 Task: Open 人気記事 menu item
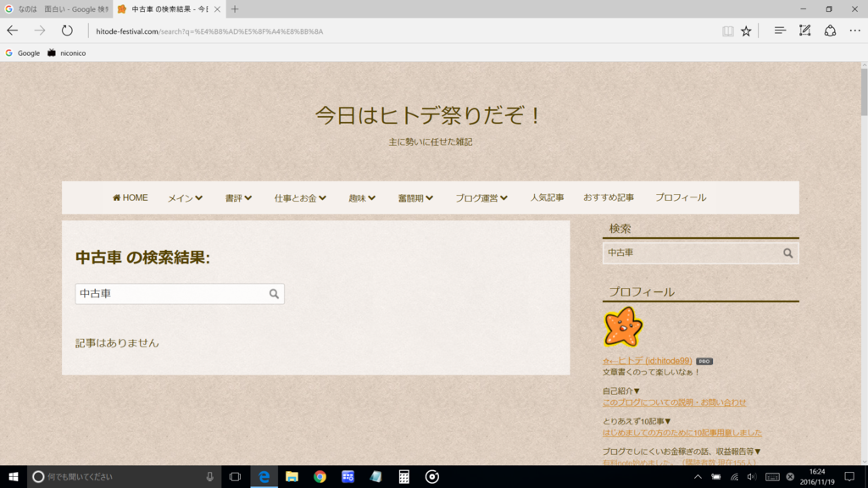(x=547, y=197)
